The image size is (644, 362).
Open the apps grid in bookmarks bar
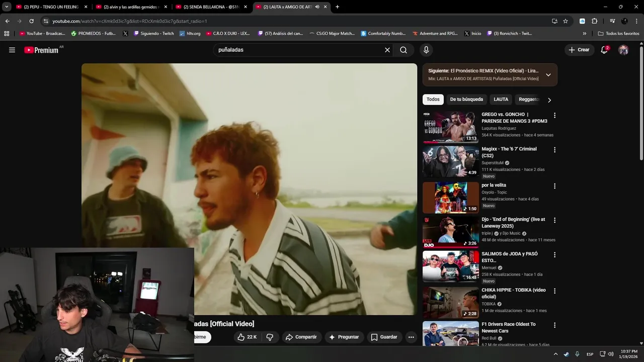point(7,34)
